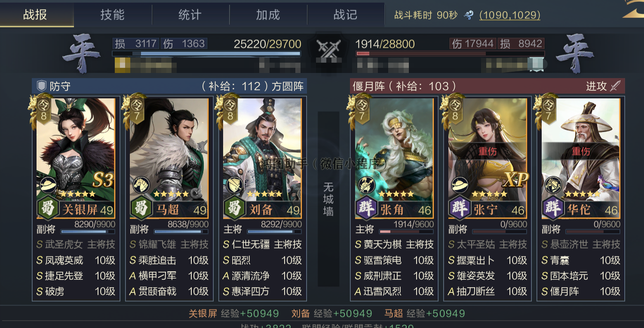Click 马超's cavalry troop type icon
Image resolution: width=644 pixels, height=328 pixels.
tap(141, 185)
